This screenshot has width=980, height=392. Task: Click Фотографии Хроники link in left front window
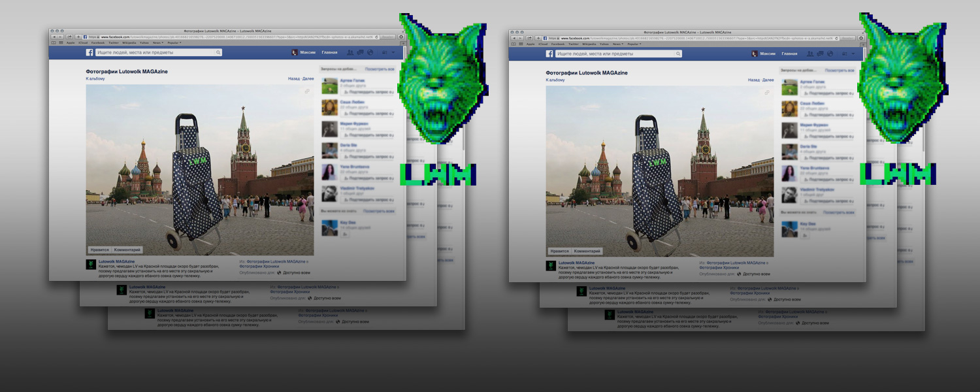(x=261, y=267)
